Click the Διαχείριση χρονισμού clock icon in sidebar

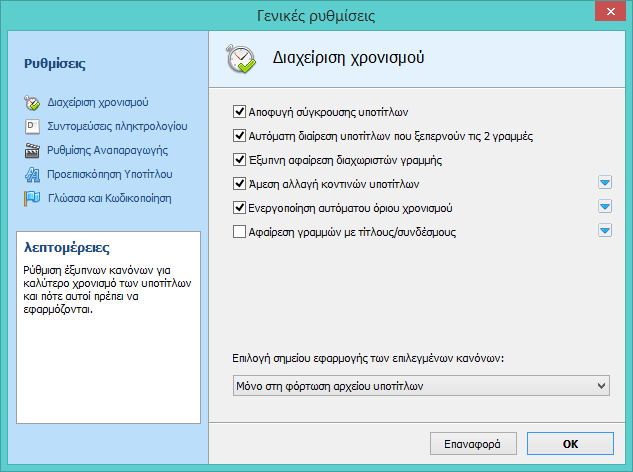tap(30, 103)
